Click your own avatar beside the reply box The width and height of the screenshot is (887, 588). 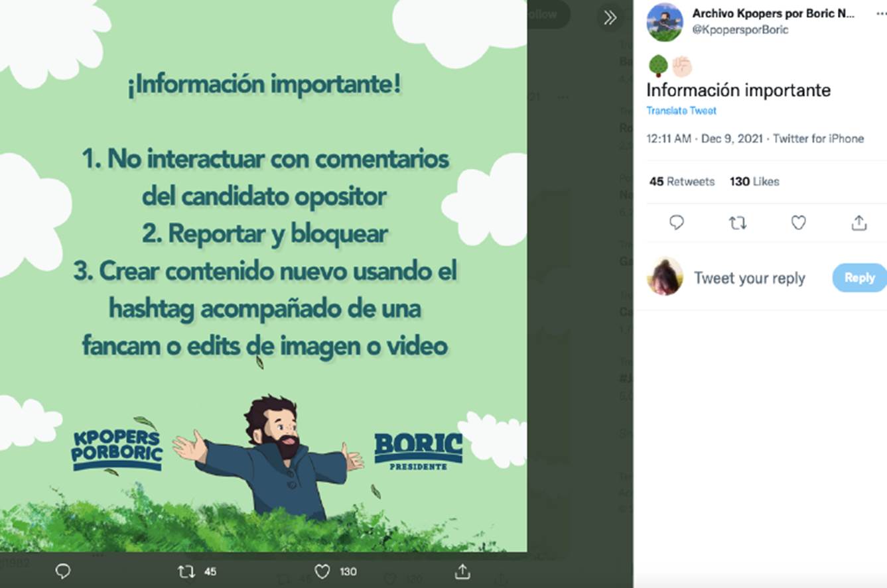click(x=665, y=276)
